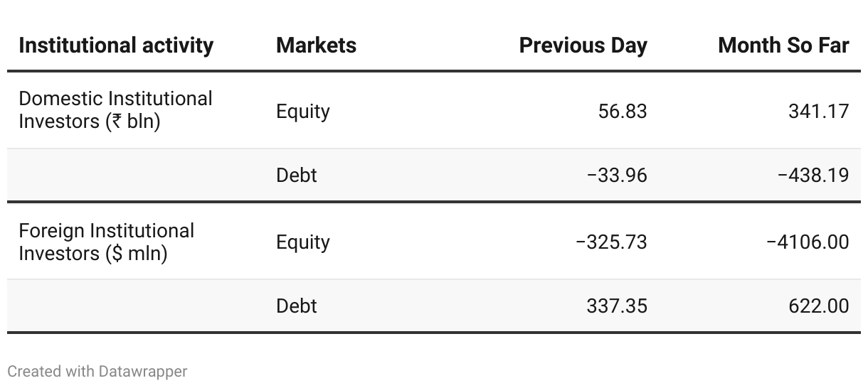Click the Institutional activity column header
The image size is (868, 388).
[x=116, y=45]
